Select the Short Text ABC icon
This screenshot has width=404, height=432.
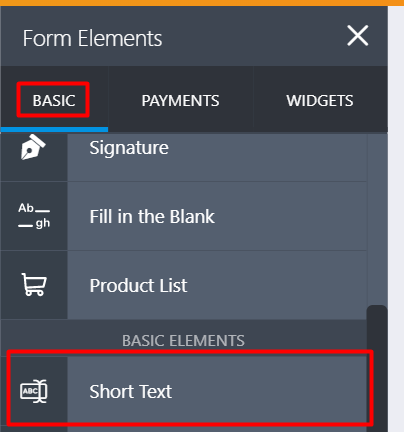34,391
